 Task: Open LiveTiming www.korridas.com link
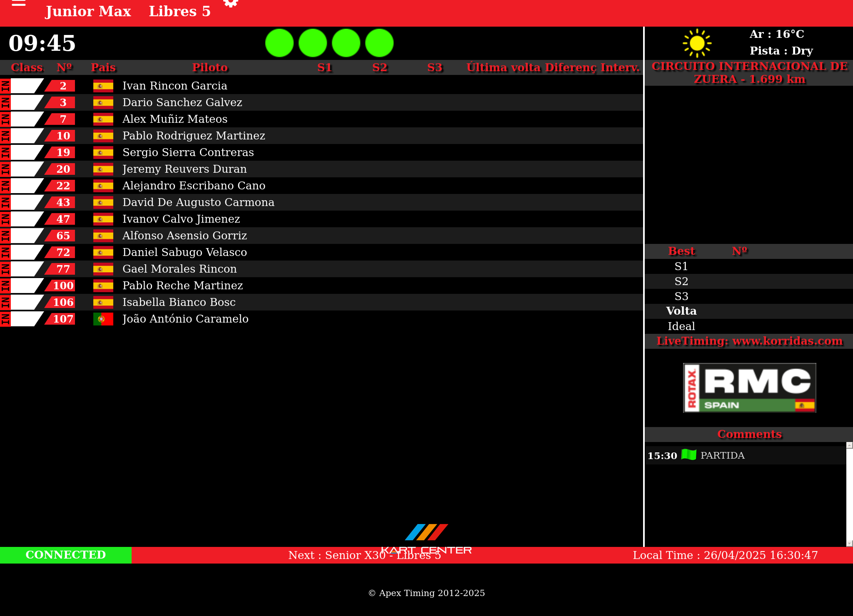(749, 341)
